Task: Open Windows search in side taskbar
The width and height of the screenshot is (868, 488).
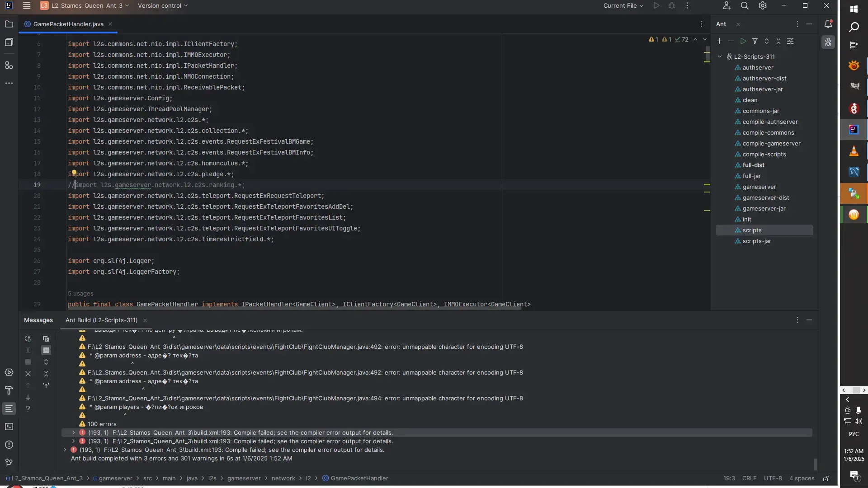Action: [x=854, y=28]
